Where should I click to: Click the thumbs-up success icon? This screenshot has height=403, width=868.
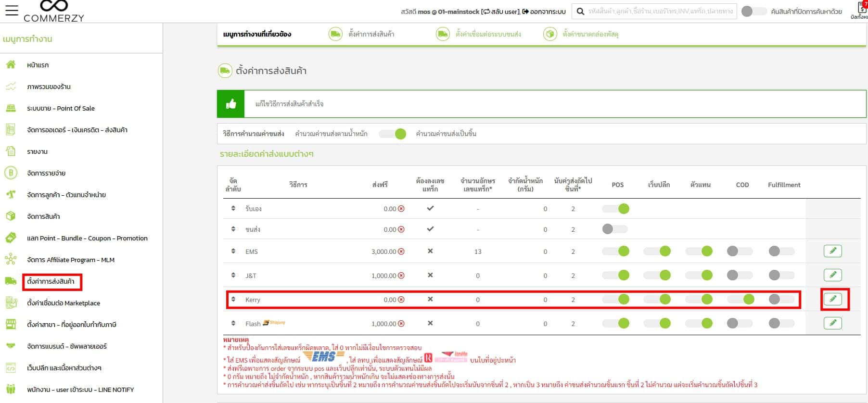tap(231, 104)
